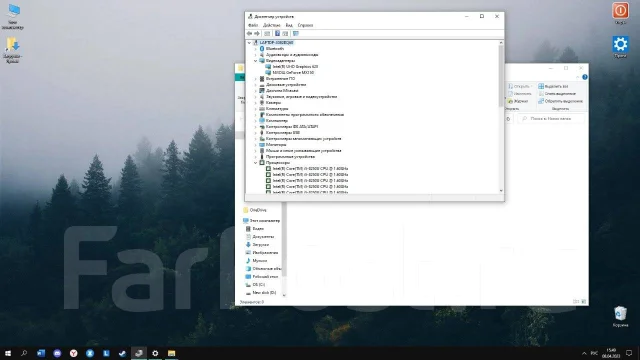Select Этот компьютер in Explorer sidebar
The width and height of the screenshot is (640, 360).
(x=261, y=221)
